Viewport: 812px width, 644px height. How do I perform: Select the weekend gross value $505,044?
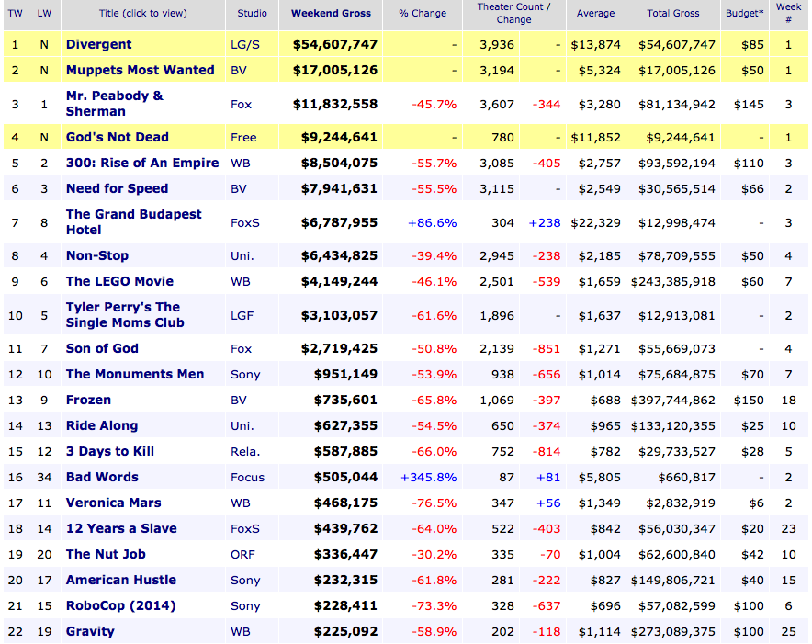point(345,477)
